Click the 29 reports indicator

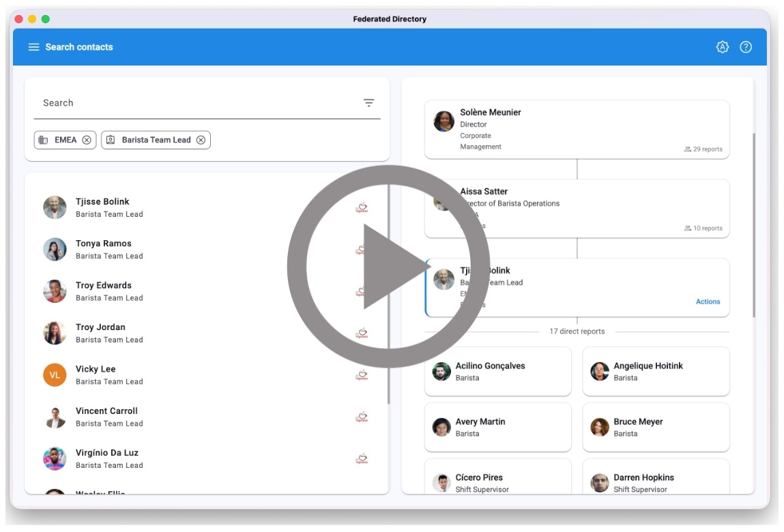[703, 149]
